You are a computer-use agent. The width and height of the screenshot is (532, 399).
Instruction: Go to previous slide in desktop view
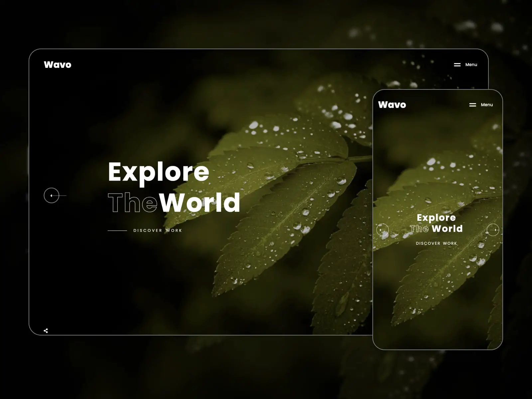pos(52,196)
